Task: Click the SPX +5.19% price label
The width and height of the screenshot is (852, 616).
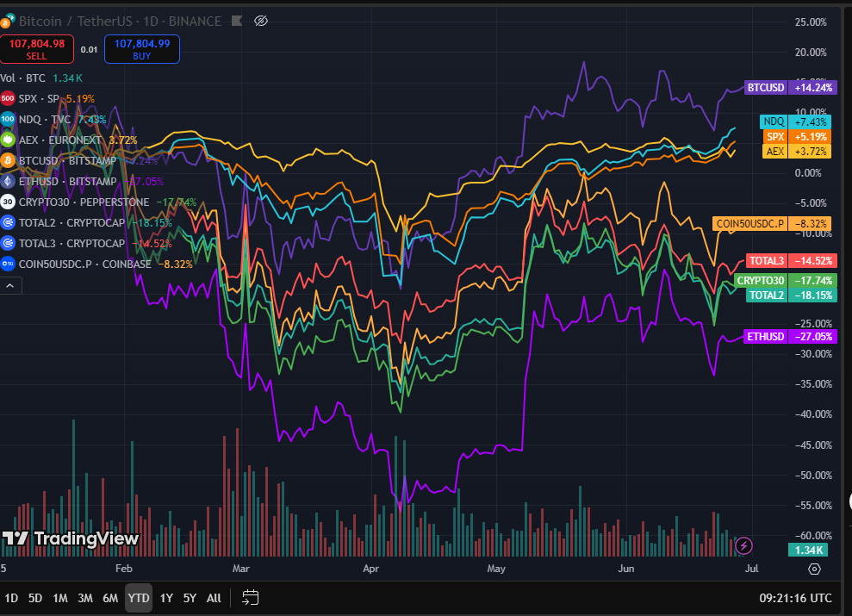Action: click(797, 137)
